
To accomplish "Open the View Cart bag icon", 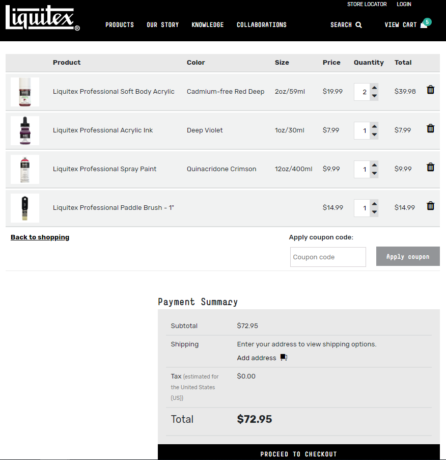I will [424, 25].
